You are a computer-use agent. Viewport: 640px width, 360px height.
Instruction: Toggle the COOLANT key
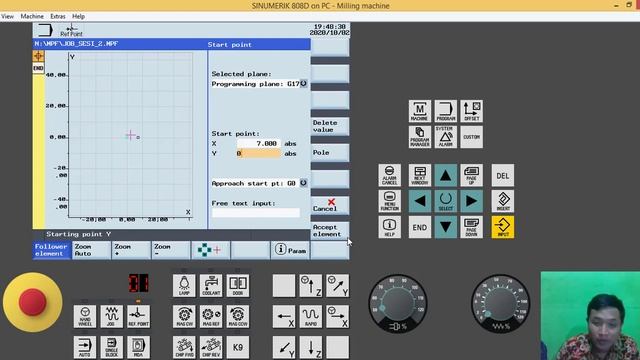[x=211, y=285]
